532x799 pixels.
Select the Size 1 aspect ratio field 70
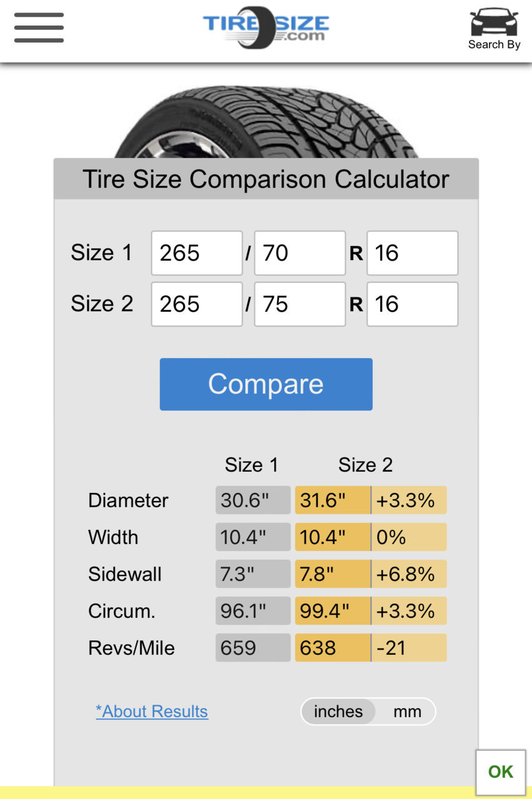300,253
